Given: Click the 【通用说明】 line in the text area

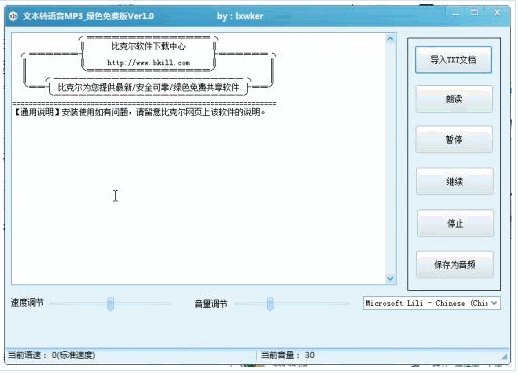Looking at the screenshot, I should point(139,112).
